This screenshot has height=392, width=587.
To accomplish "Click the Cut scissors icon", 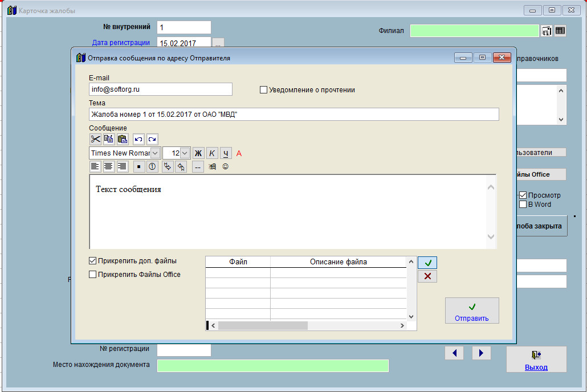I will click(x=95, y=139).
